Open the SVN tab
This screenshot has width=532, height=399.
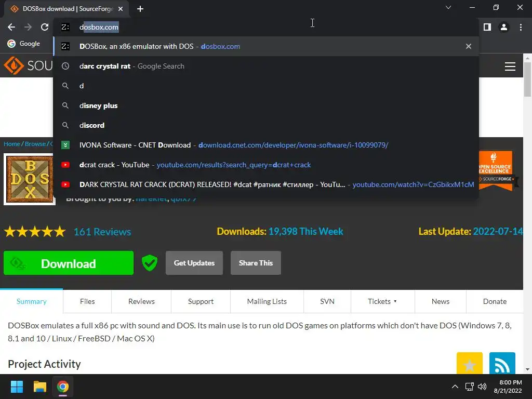click(327, 301)
